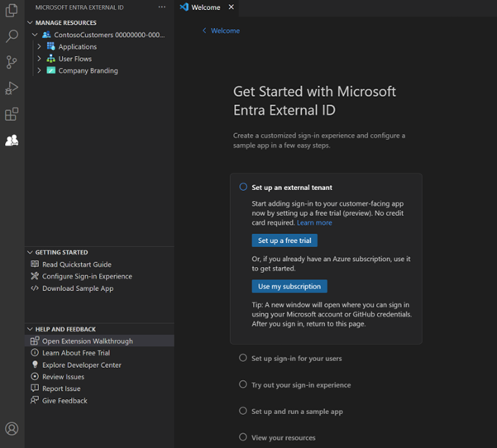Screen dimensions: 497x448
Task: Select 'Try out your sign-in experience' step
Action: click(x=301, y=385)
